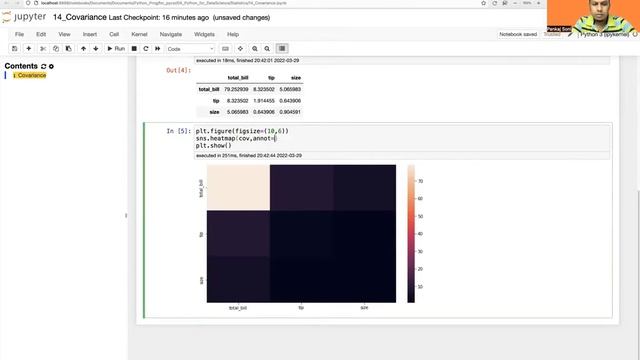Jump to the 1 Covariance heading in Contents
Image resolution: width=640 pixels, height=360 pixels.
point(29,76)
